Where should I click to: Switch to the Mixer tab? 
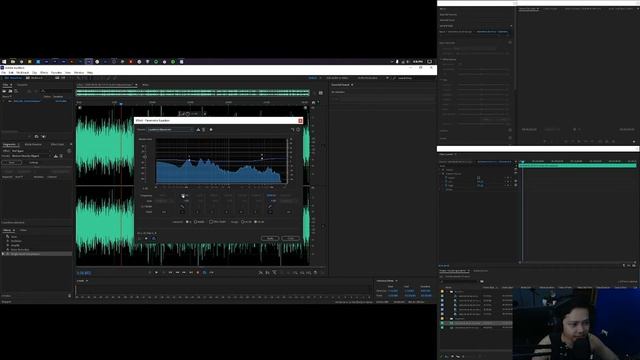pyautogui.click(x=145, y=84)
